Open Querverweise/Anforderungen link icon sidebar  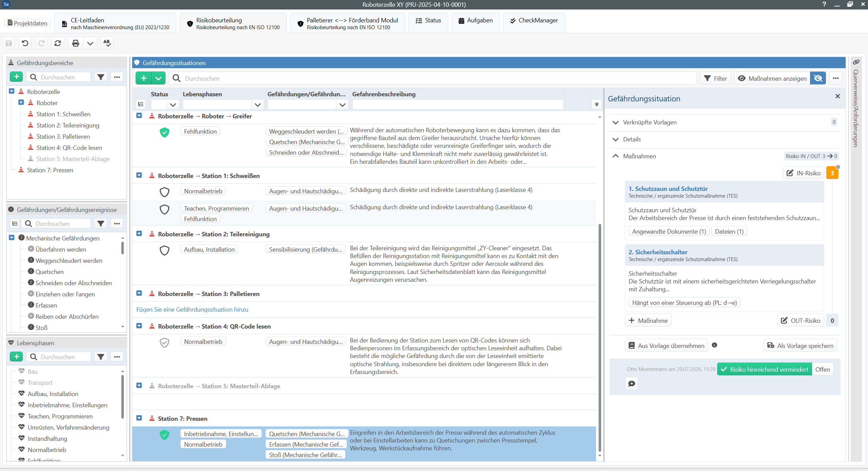(856, 62)
